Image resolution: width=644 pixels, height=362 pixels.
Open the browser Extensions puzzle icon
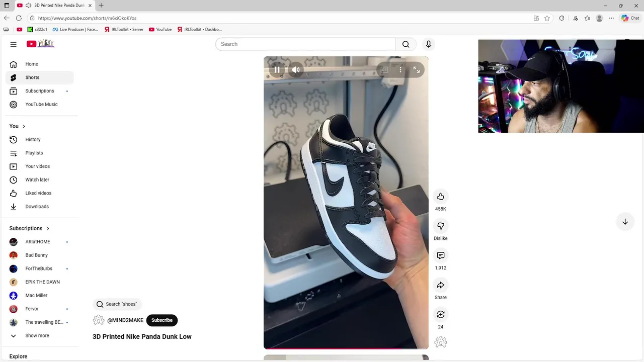[x=562, y=18]
